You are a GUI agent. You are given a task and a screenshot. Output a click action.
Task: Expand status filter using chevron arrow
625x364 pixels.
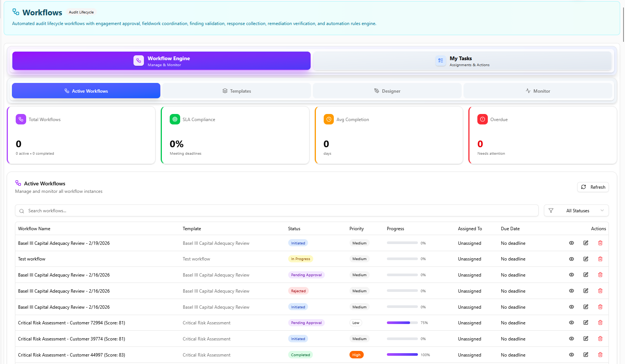click(602, 211)
